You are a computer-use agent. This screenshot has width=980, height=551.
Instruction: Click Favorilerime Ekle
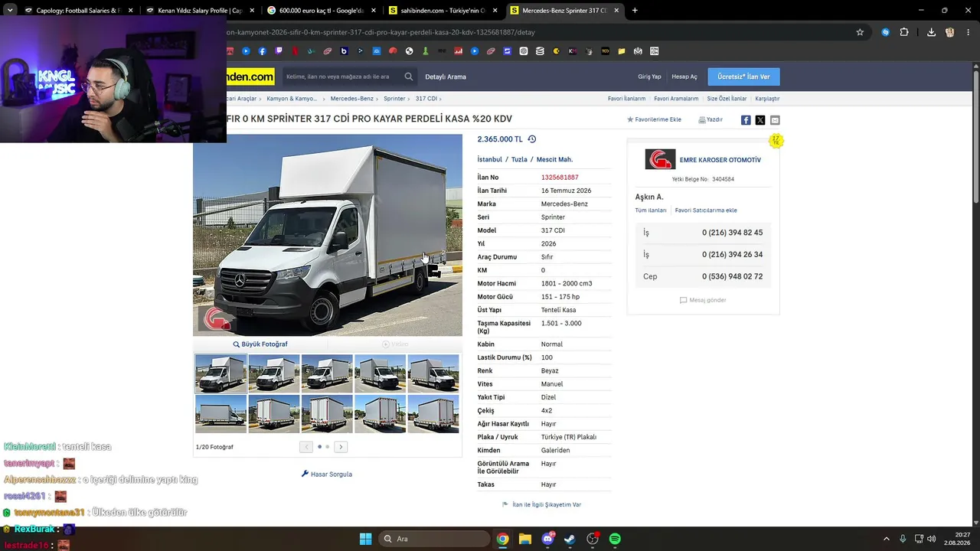point(654,119)
